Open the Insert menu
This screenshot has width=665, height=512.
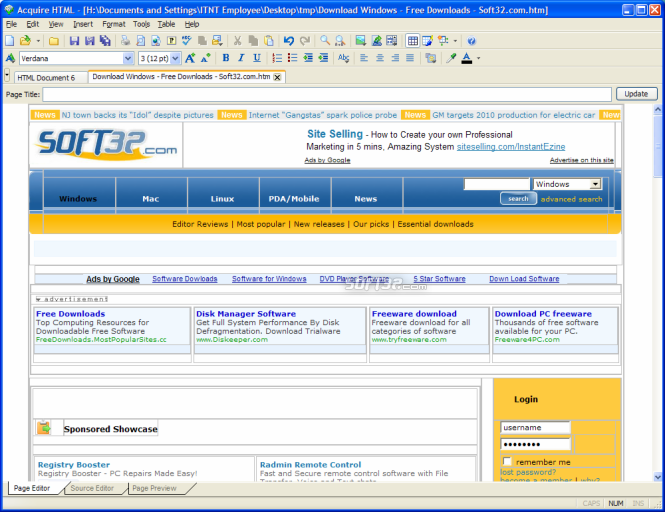[x=83, y=24]
